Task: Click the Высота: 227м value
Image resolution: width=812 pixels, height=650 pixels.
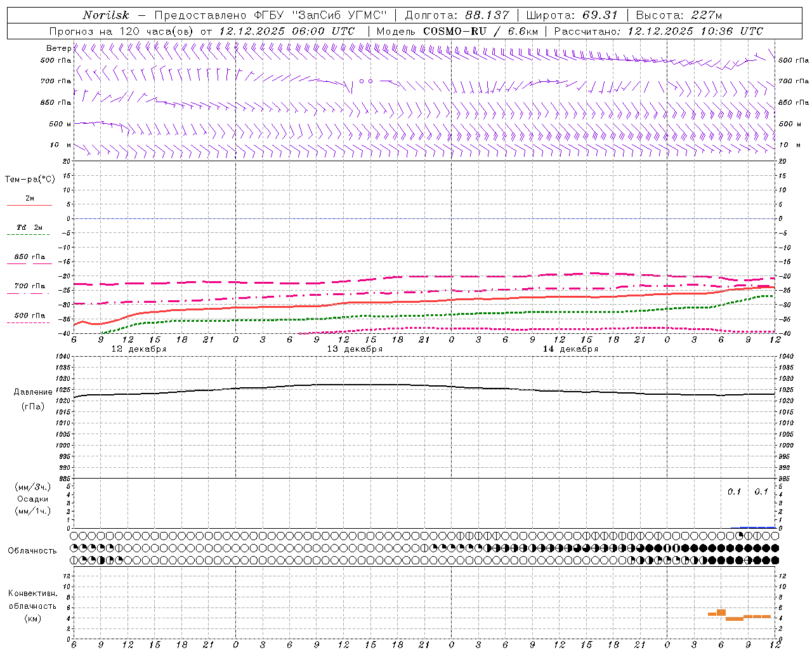Action: [679, 15]
